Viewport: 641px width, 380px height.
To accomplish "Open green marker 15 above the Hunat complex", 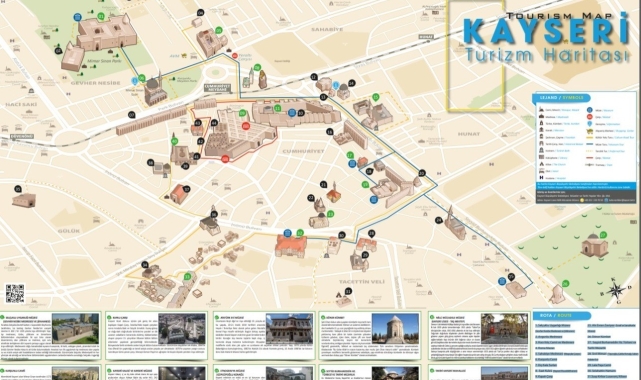I will pyautogui.click(x=376, y=97).
